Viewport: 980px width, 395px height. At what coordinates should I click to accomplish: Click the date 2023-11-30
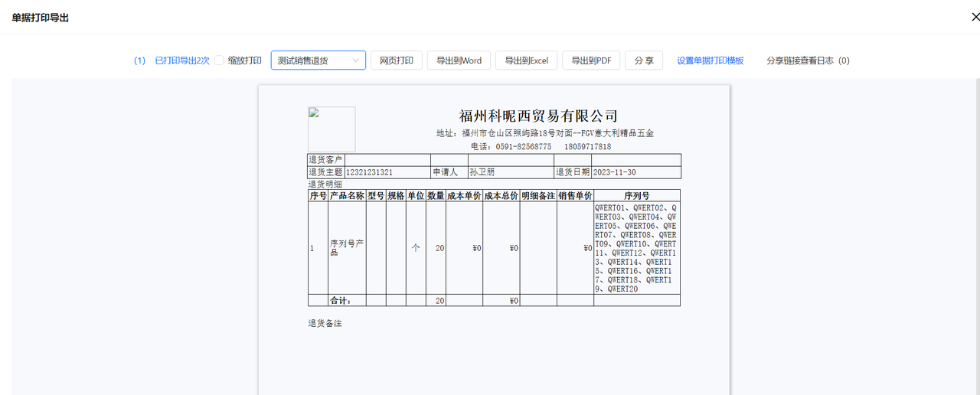[x=615, y=172]
